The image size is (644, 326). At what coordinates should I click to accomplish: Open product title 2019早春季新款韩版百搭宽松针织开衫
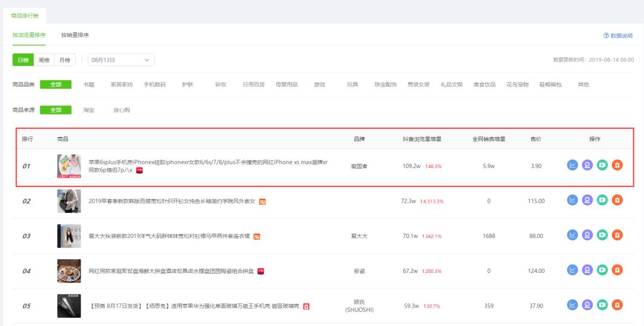pyautogui.click(x=172, y=201)
